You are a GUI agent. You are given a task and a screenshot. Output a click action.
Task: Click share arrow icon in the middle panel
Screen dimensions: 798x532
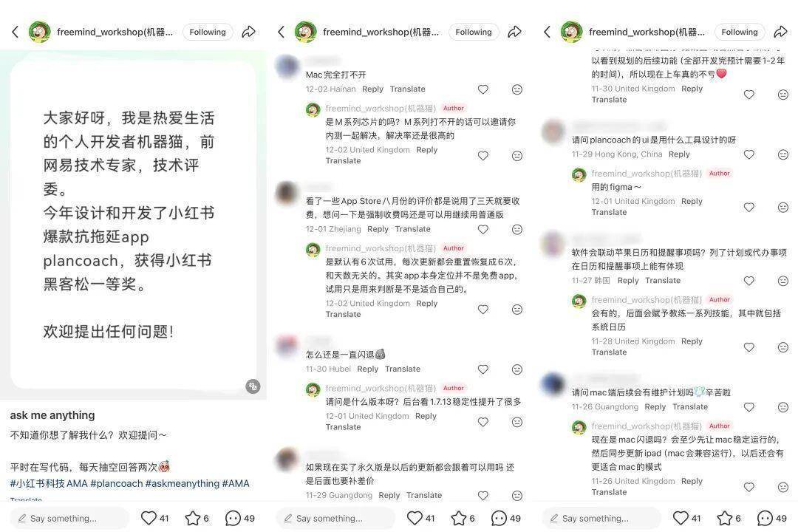(x=514, y=32)
